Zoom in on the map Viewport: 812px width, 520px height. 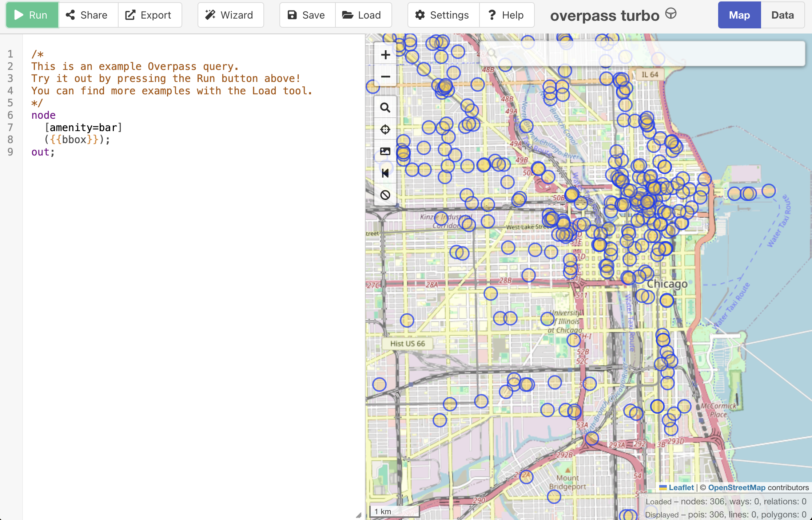385,55
